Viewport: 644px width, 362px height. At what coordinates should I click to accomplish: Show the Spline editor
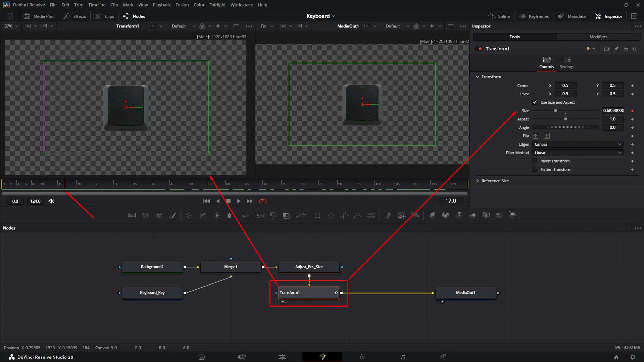point(499,16)
